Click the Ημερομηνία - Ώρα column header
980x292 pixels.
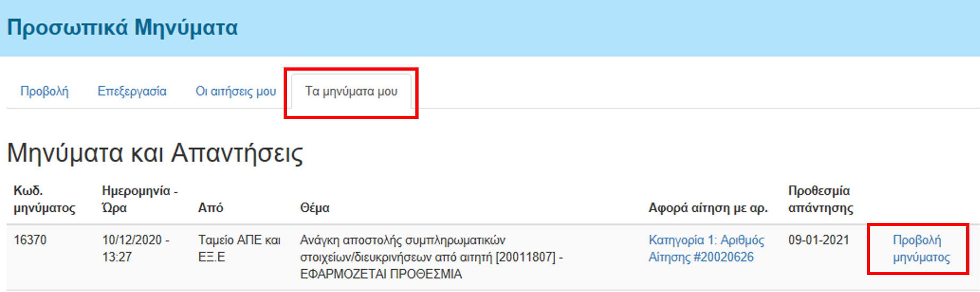[140, 199]
